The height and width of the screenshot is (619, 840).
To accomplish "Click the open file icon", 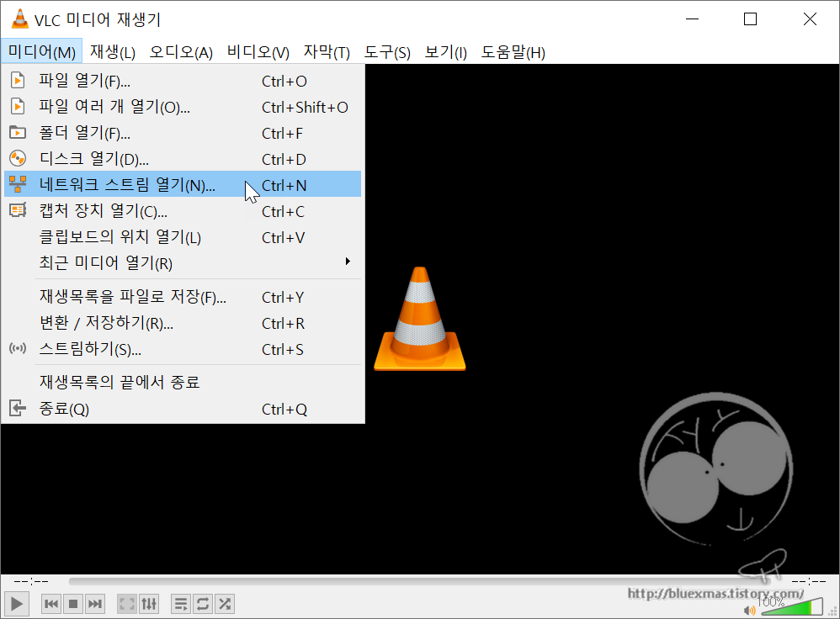I will point(18,81).
